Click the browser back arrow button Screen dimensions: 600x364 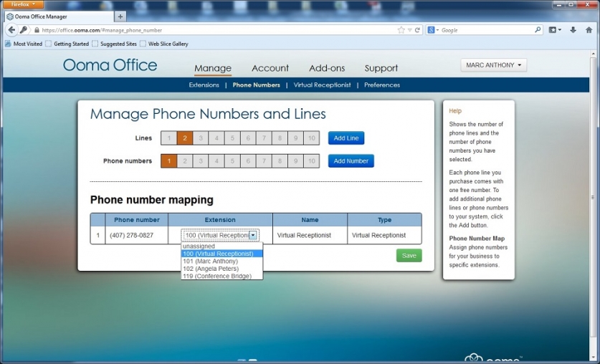[11, 30]
